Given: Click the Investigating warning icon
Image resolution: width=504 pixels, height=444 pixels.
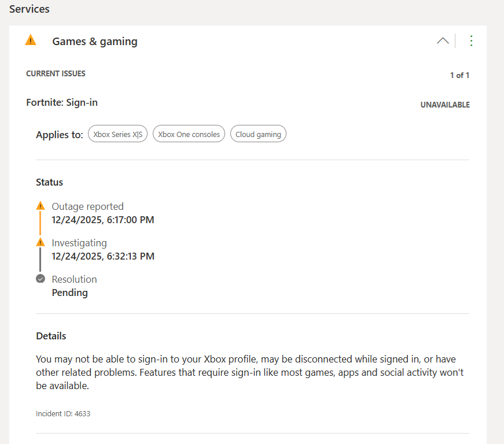Looking at the screenshot, I should [40, 242].
